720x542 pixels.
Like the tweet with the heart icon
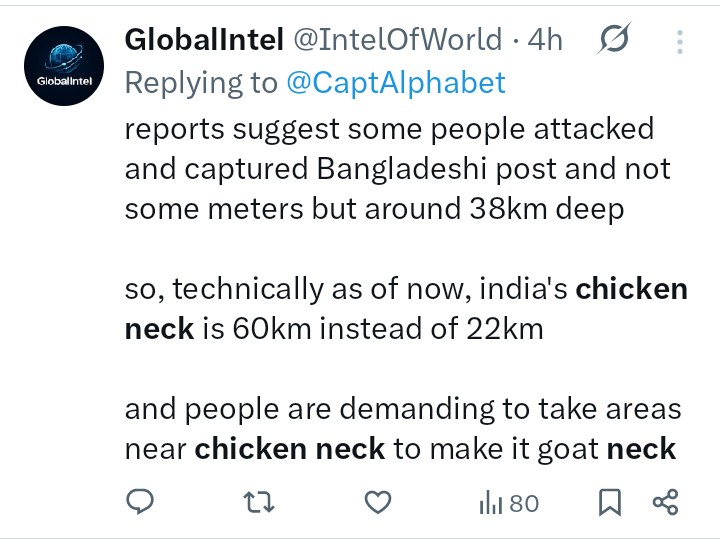click(378, 502)
